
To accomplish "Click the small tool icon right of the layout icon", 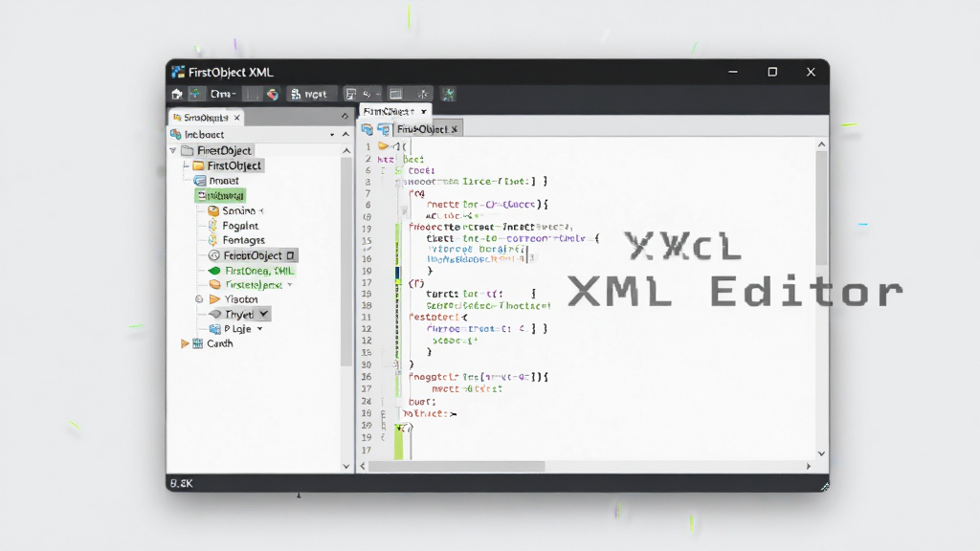I will tap(367, 95).
